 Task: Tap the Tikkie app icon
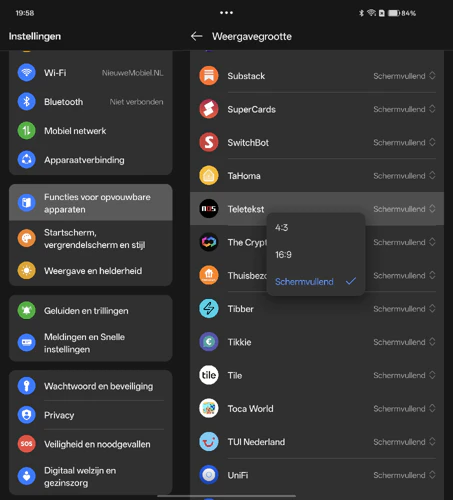(209, 342)
